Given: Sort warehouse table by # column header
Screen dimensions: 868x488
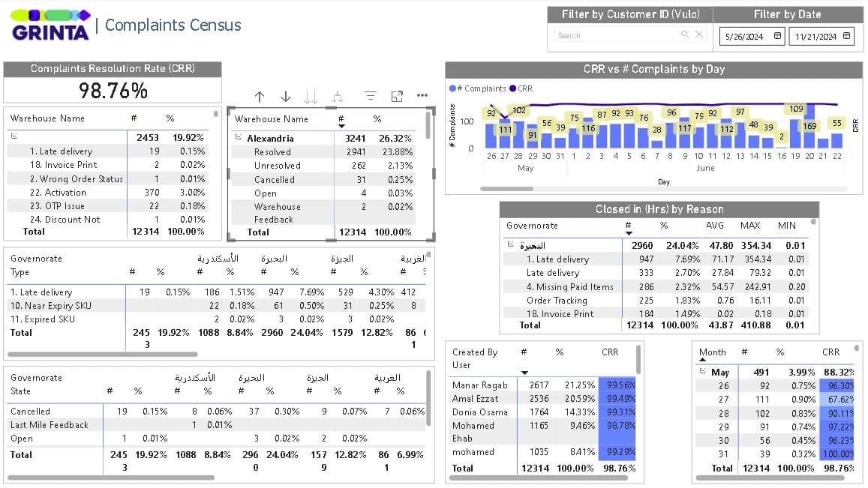Looking at the screenshot, I should coord(341,119).
